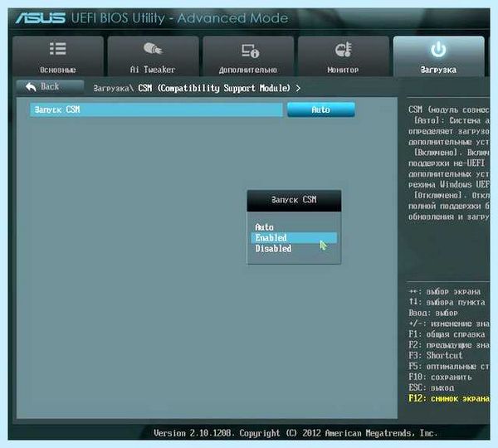Choose Enabled in the Запуск CSM popup
Image resolution: width=498 pixels, height=448 pixels.
294,238
